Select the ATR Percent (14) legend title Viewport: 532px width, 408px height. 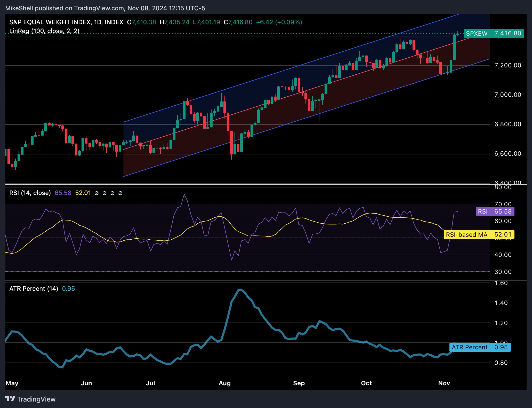pos(34,289)
